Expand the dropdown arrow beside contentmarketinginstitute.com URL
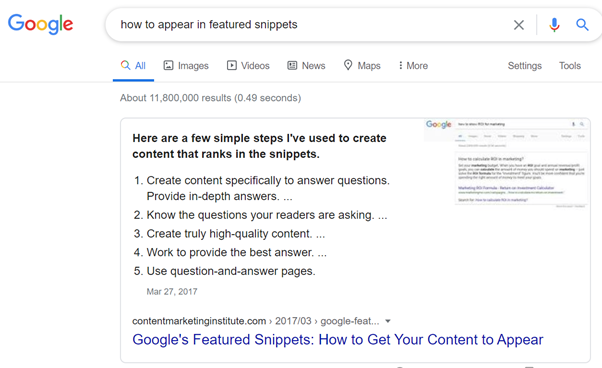Viewport: 602px width, 368px height. click(388, 321)
